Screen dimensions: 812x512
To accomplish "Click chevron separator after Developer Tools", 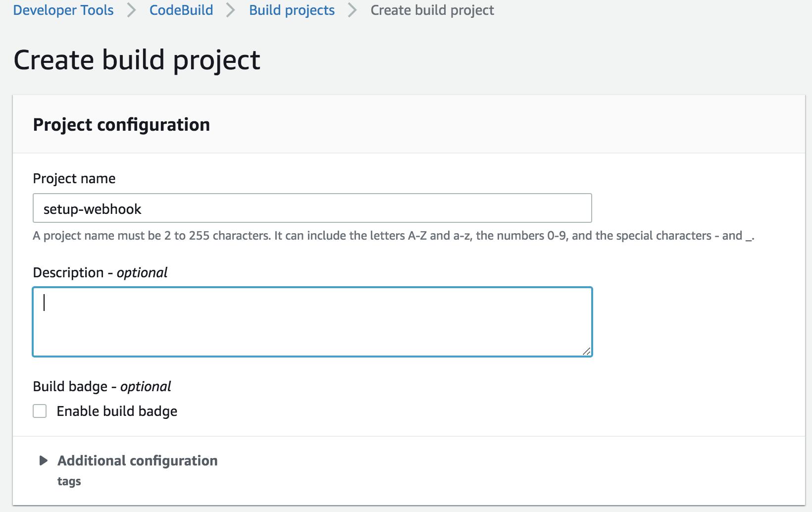I will (131, 10).
